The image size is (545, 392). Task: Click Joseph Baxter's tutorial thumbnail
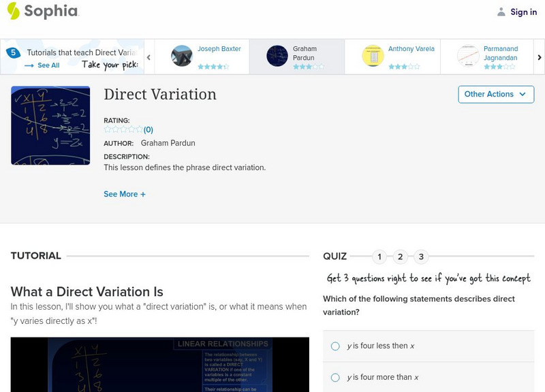(x=182, y=56)
